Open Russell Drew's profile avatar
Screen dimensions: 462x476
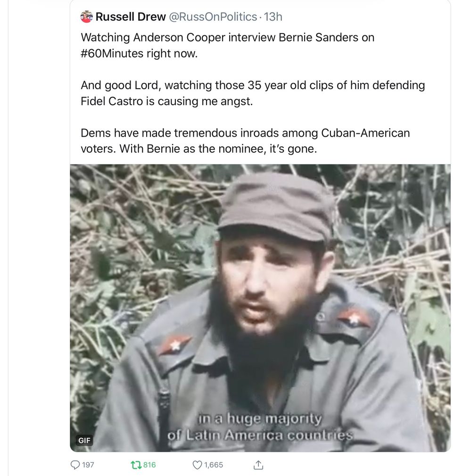(86, 16)
